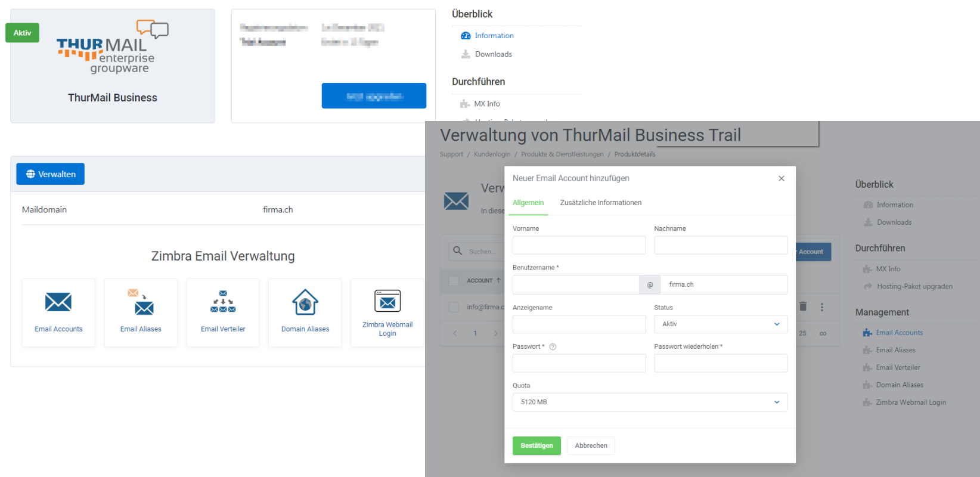Open Email Verteiler tile icon
Image resolution: width=980 pixels, height=477 pixels.
(x=223, y=302)
